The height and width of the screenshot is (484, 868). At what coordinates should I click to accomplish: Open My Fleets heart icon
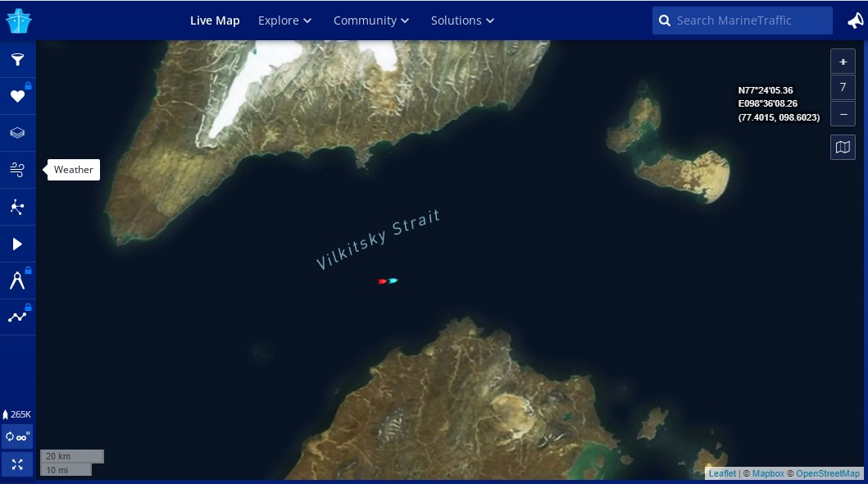(18, 96)
